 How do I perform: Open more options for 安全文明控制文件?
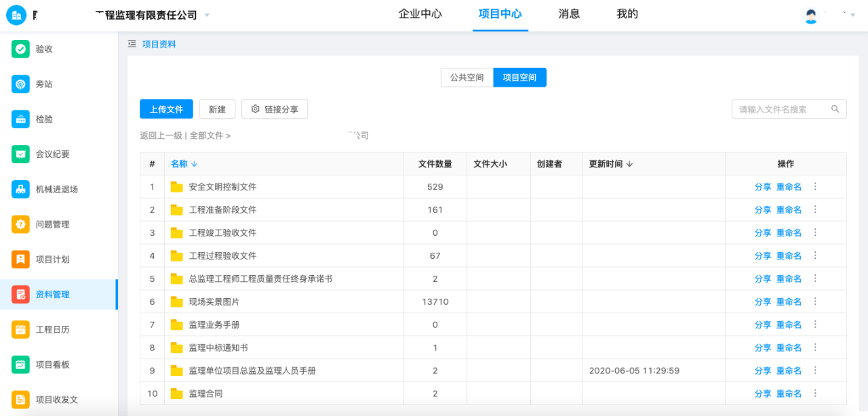point(815,187)
